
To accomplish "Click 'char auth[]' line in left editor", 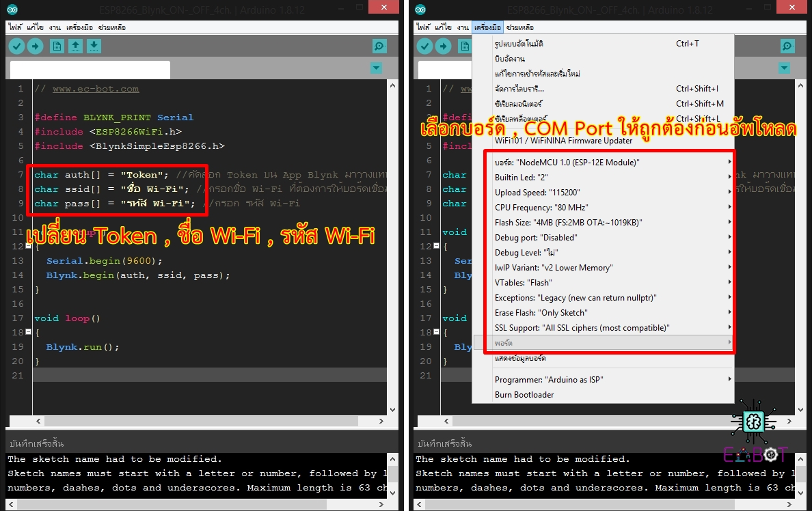I will tap(101, 175).
